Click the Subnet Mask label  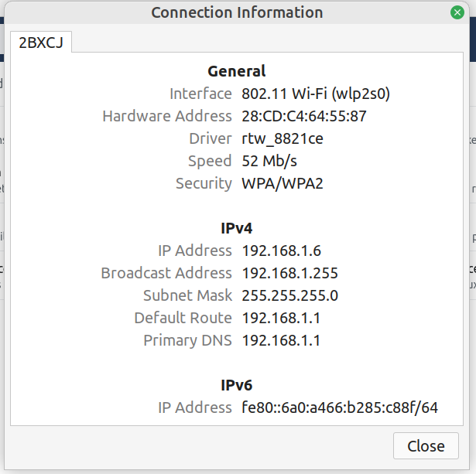pyautogui.click(x=187, y=295)
